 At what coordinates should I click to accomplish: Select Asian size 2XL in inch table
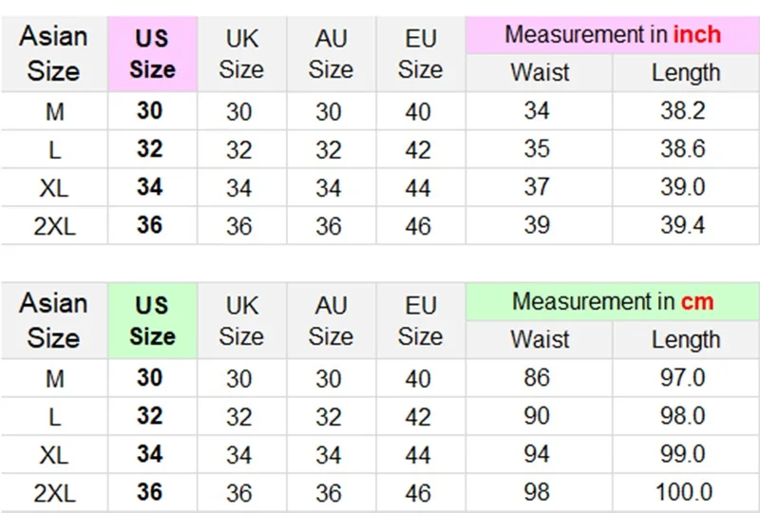(x=54, y=226)
